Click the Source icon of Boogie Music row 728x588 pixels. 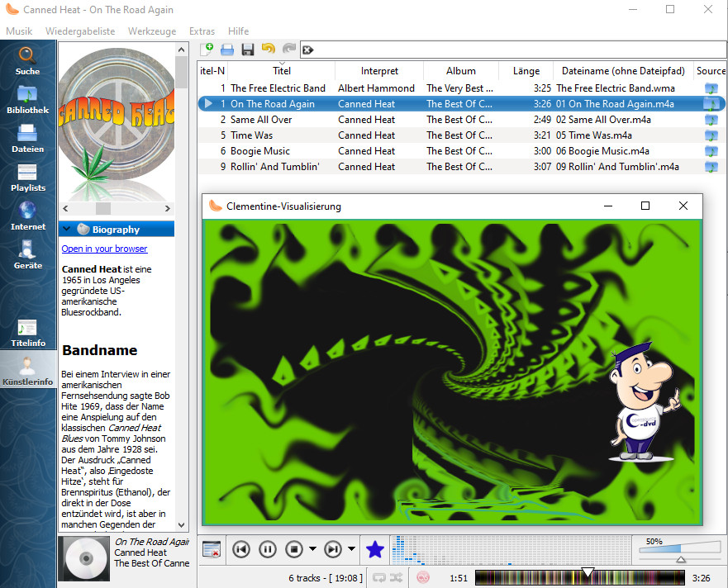tap(711, 151)
